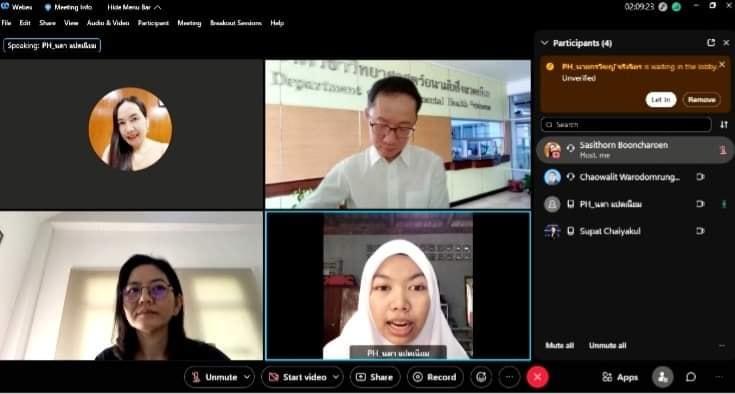Click Chaowalit's avatar icon
Screen dimensions: 735x394
coord(552,177)
